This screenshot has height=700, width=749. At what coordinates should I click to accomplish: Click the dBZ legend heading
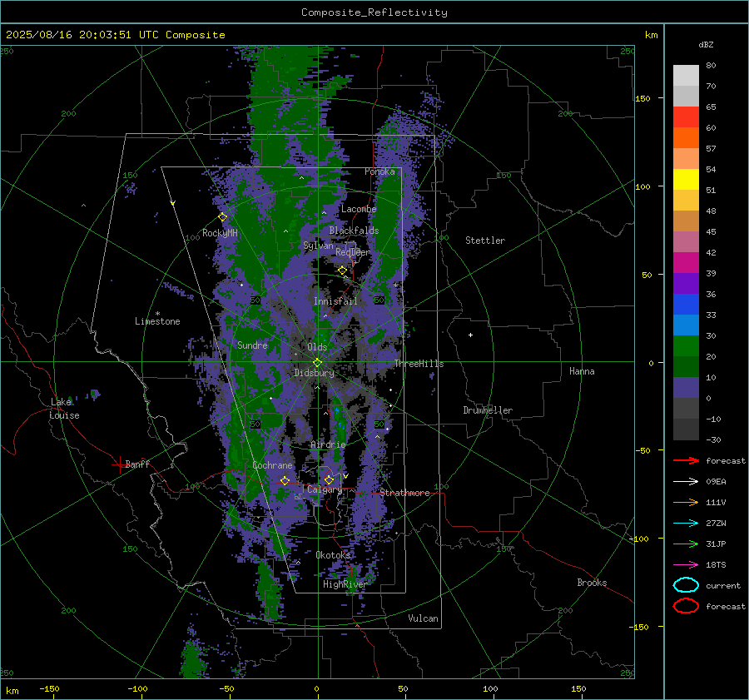(x=706, y=44)
